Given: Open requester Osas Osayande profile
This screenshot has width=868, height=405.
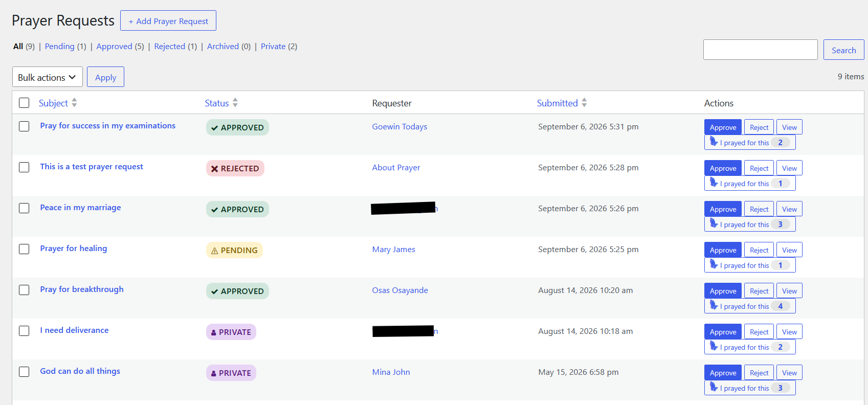Looking at the screenshot, I should click(400, 290).
